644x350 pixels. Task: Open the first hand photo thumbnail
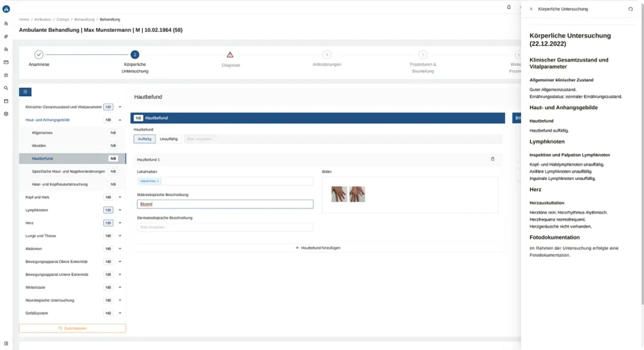(x=339, y=194)
